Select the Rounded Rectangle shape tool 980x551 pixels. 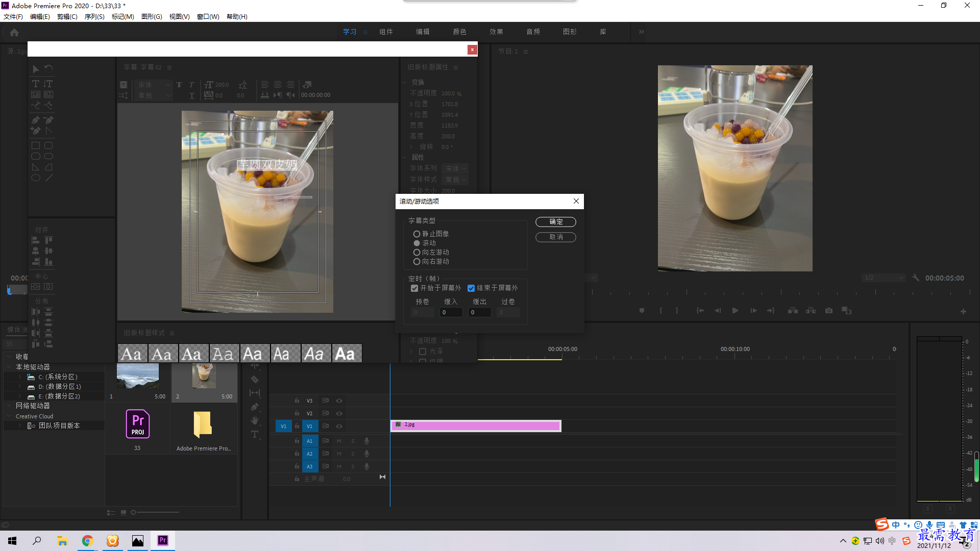click(48, 146)
